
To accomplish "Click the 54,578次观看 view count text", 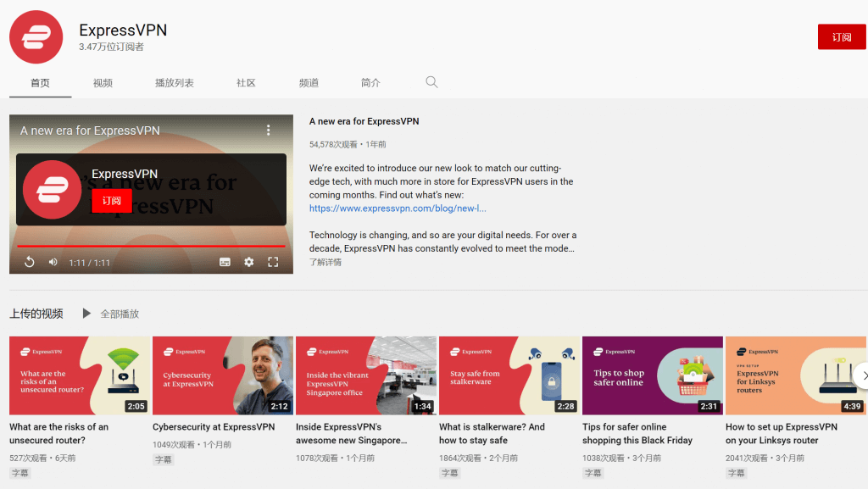I will 333,144.
